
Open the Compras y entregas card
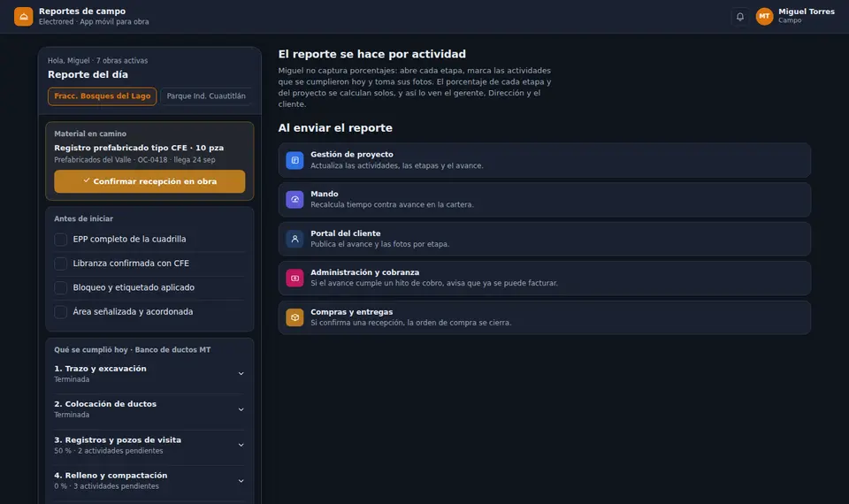[x=544, y=317]
